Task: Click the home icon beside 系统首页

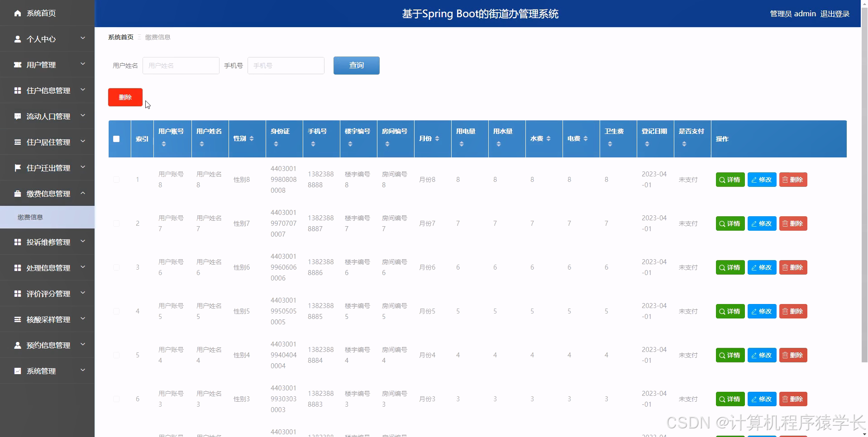Action: [x=17, y=13]
